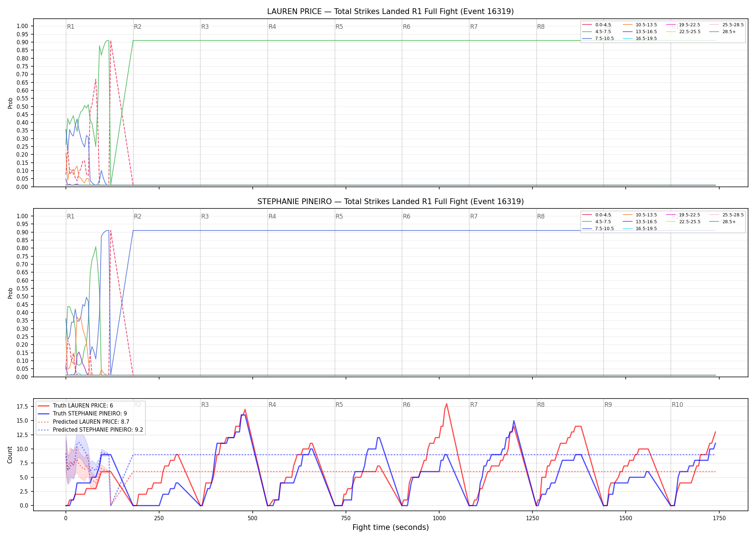
Task: Click the 0.25 tick on Stephanie Pineiro Prob axis
Action: 22,337
